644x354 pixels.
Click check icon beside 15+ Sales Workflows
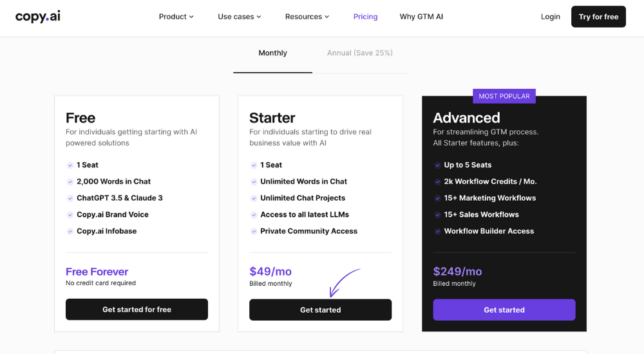tap(437, 215)
